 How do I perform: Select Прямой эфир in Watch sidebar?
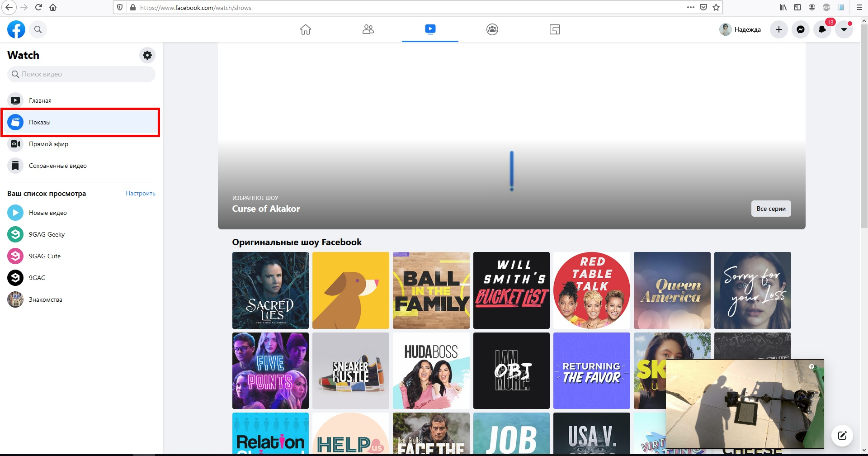[81, 144]
